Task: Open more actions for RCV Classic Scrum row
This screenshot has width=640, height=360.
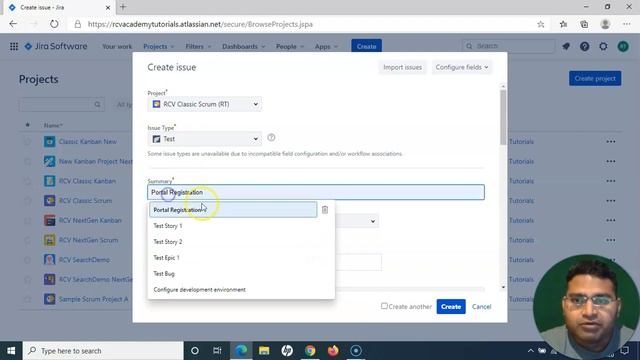Action: point(611,200)
